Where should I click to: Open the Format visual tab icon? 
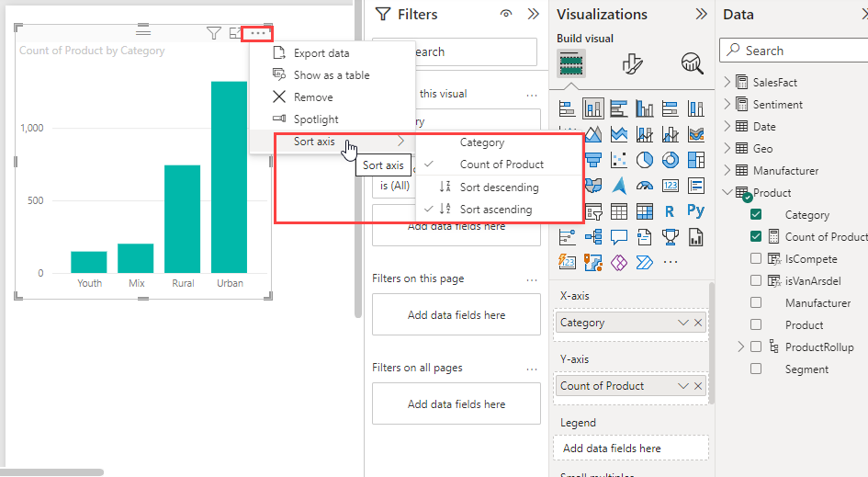(632, 63)
